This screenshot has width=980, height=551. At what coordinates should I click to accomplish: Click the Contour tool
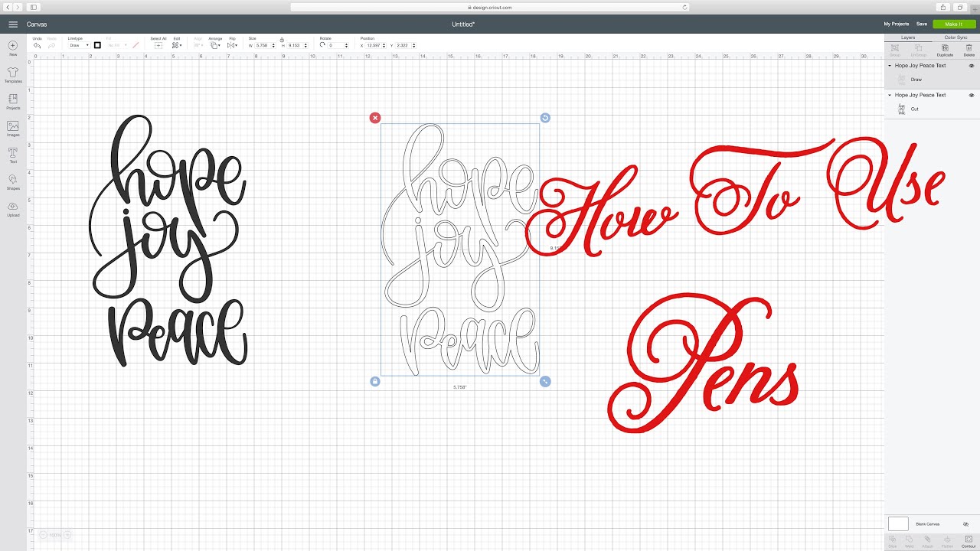968,542
